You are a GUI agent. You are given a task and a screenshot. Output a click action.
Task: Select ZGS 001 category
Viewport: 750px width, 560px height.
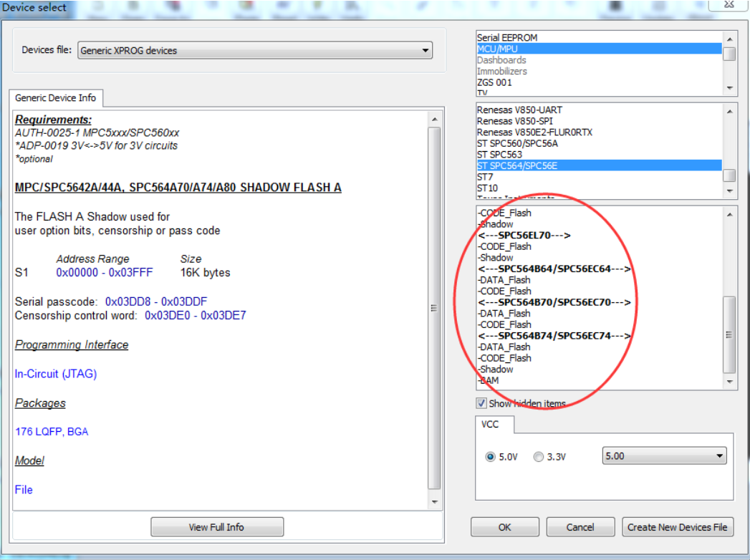(x=599, y=82)
